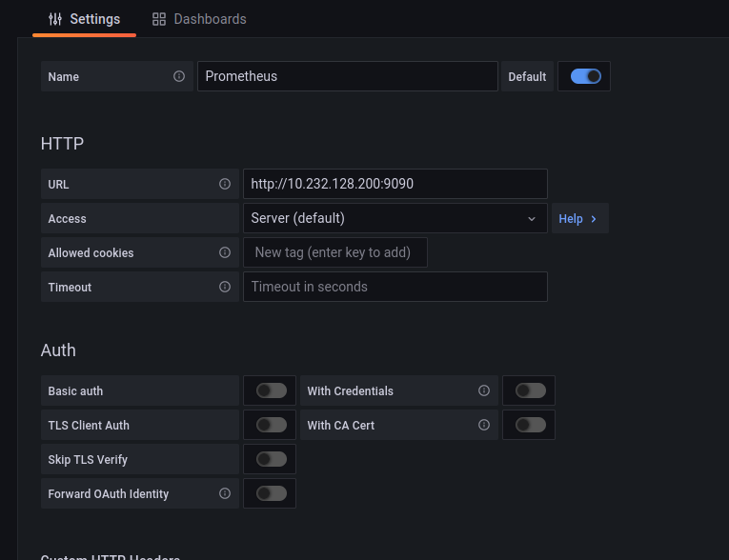Click the Prometheus name input field
Image resolution: width=729 pixels, height=560 pixels.
[x=347, y=76]
